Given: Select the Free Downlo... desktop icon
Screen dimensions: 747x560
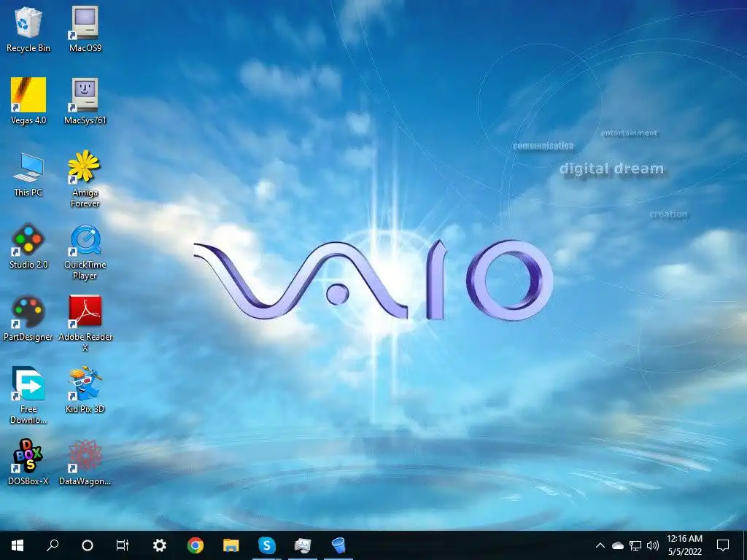Looking at the screenshot, I should pyautogui.click(x=28, y=396).
